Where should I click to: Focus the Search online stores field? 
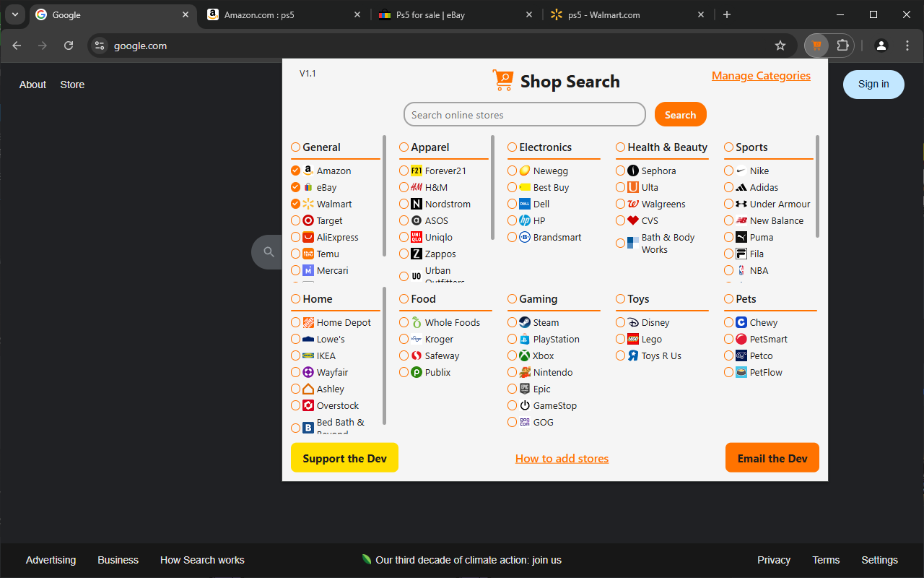pos(525,114)
